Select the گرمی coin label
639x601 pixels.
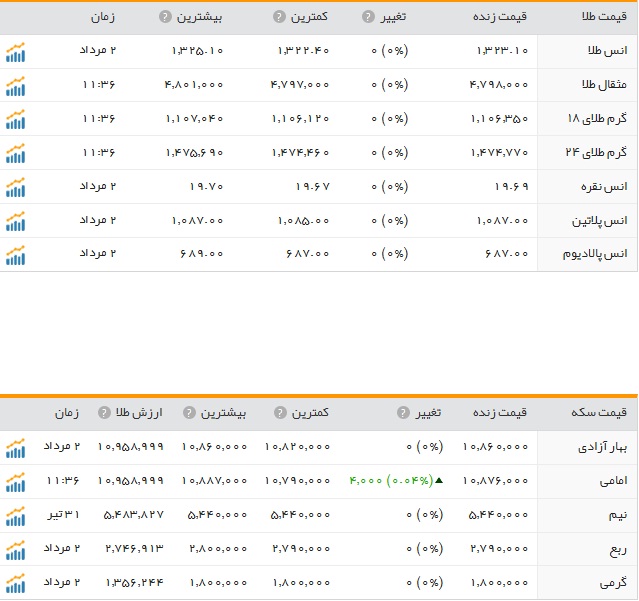point(613,583)
